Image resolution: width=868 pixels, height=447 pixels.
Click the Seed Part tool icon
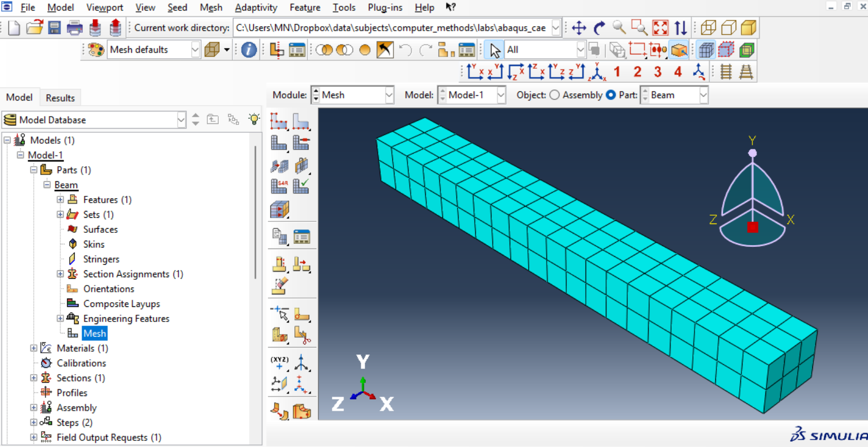279,121
